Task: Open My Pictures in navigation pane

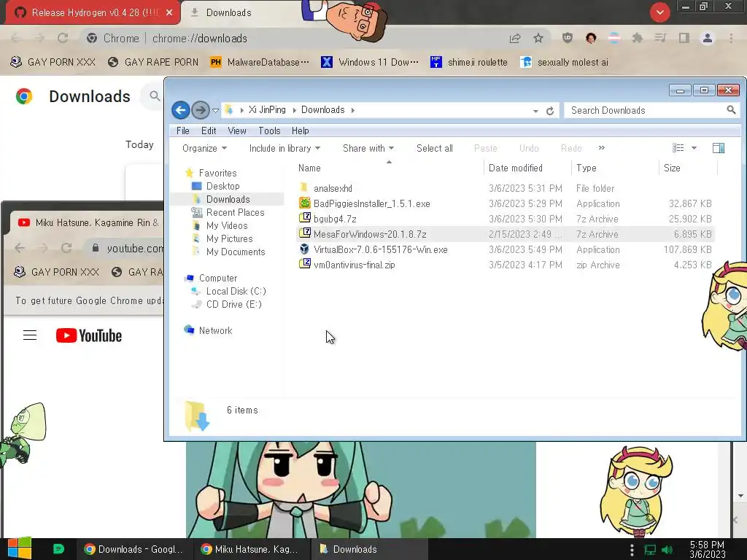Action: pyautogui.click(x=229, y=238)
